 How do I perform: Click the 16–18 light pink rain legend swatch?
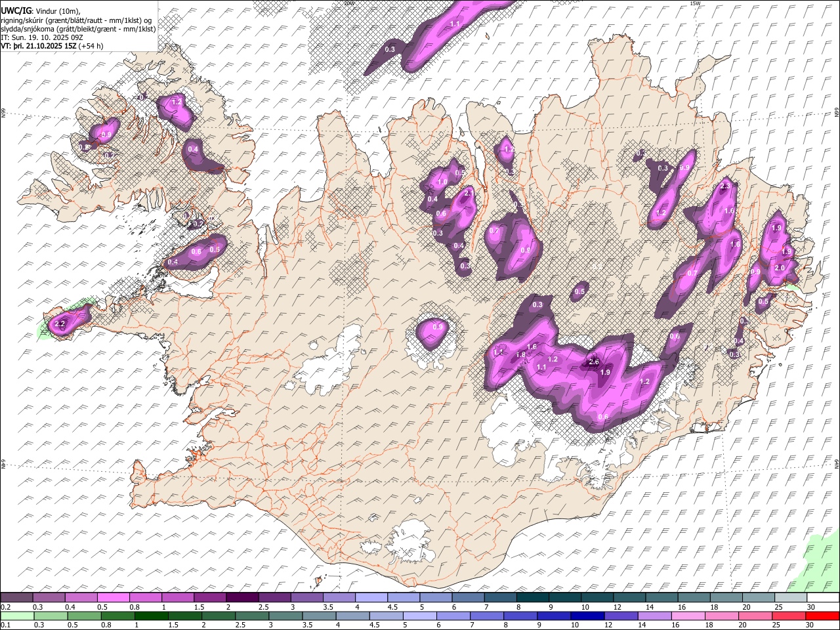(x=688, y=616)
